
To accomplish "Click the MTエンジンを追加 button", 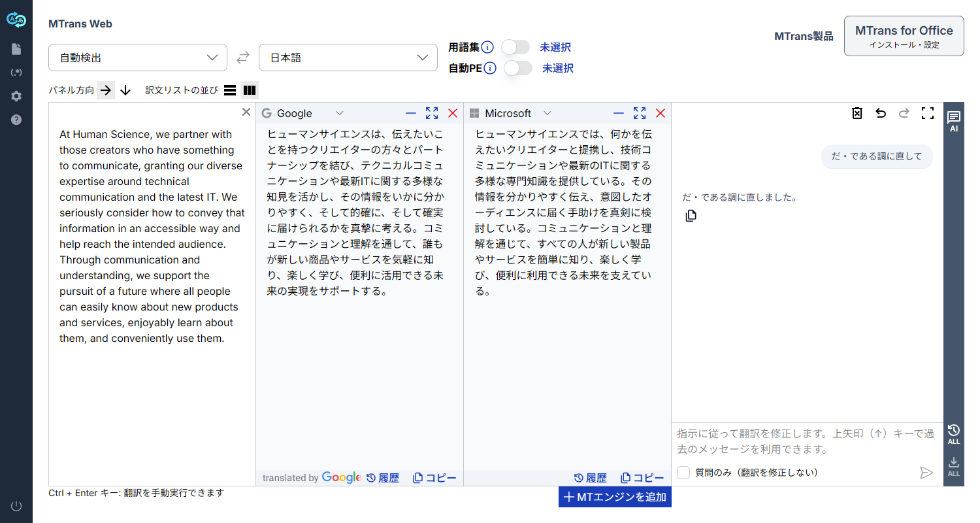I will (615, 497).
